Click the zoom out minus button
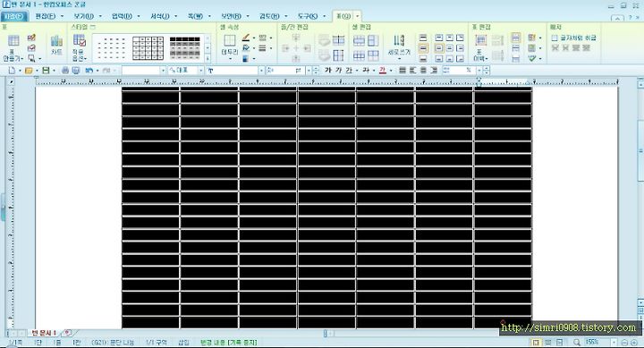This screenshot has width=644, height=348. (x=624, y=342)
